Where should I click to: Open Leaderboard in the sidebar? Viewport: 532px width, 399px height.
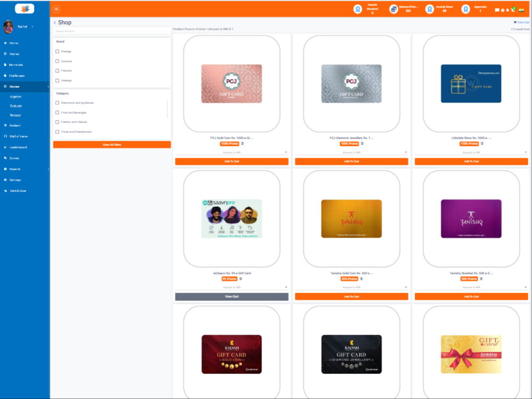tap(18, 147)
